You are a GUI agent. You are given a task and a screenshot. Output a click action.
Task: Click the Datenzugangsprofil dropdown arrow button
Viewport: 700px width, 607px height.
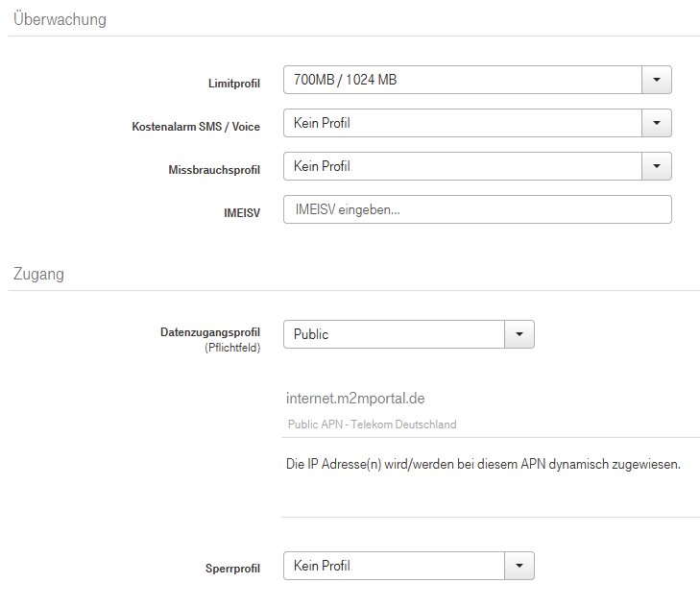coord(519,334)
